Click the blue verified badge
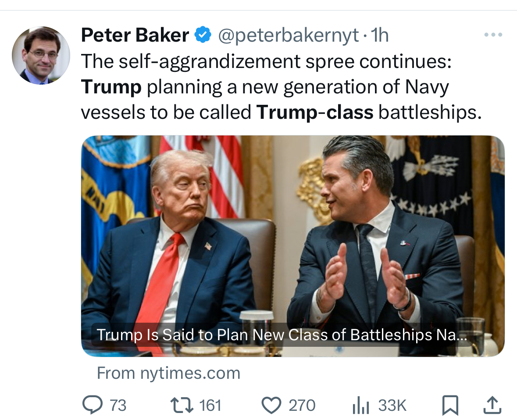517x420 pixels. pyautogui.click(x=203, y=35)
